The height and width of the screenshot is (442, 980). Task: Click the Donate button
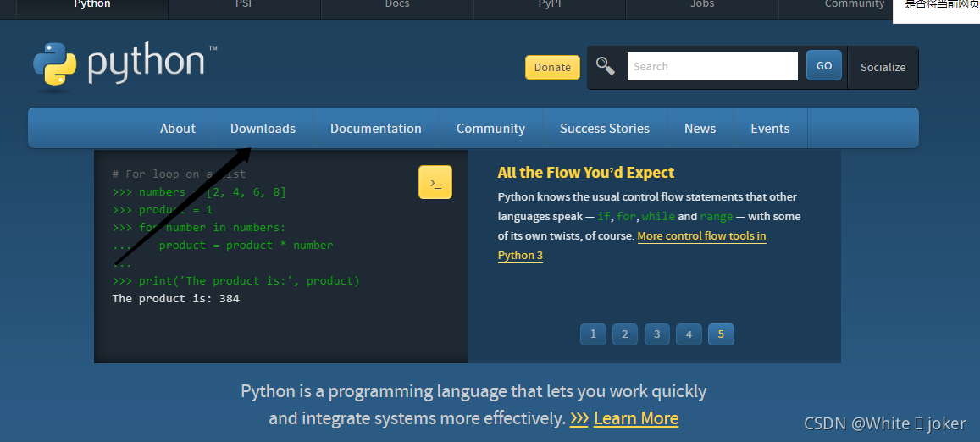point(552,68)
